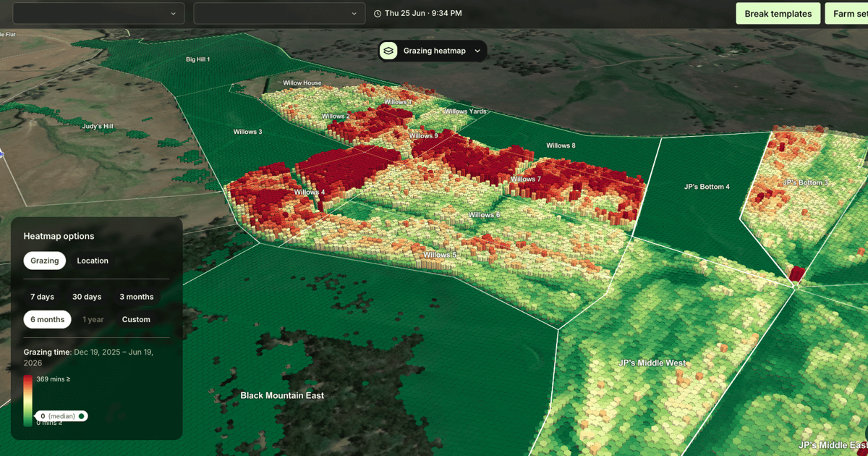The height and width of the screenshot is (456, 868).
Task: Click the Willows Yards map label
Action: (x=465, y=111)
